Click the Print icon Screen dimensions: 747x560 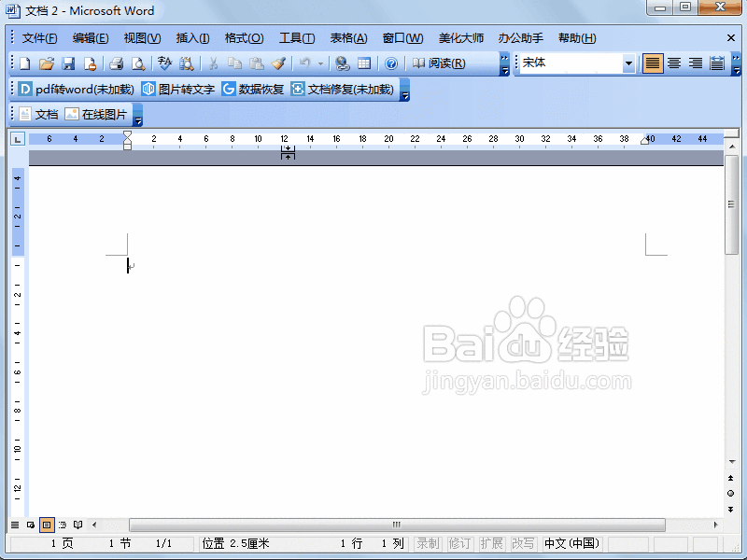tap(116, 63)
